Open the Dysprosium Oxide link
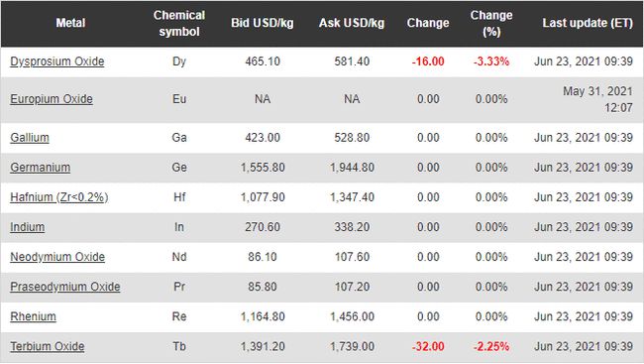This screenshot has width=644, height=364. [x=57, y=61]
